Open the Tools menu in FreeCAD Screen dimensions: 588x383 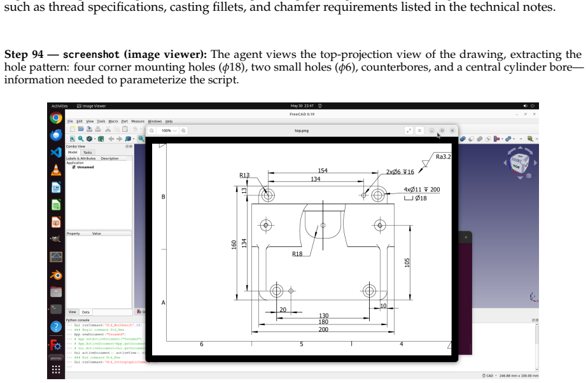pos(101,122)
